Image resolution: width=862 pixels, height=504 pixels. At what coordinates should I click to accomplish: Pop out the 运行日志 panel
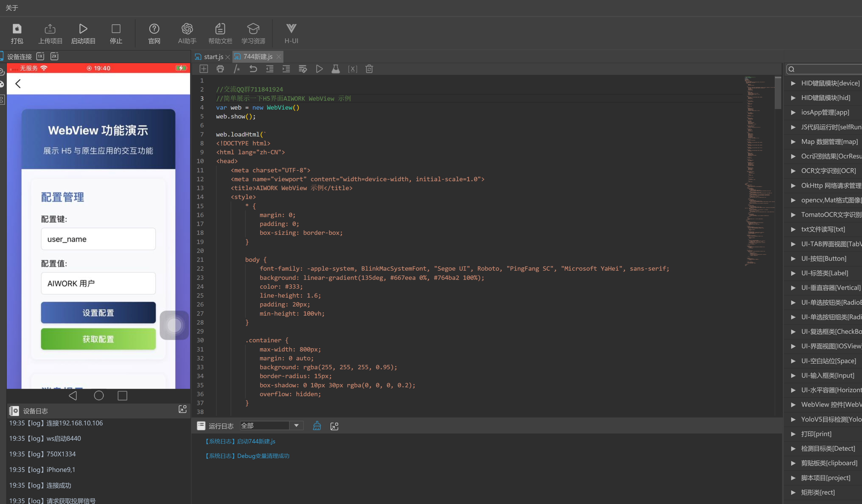tap(334, 426)
